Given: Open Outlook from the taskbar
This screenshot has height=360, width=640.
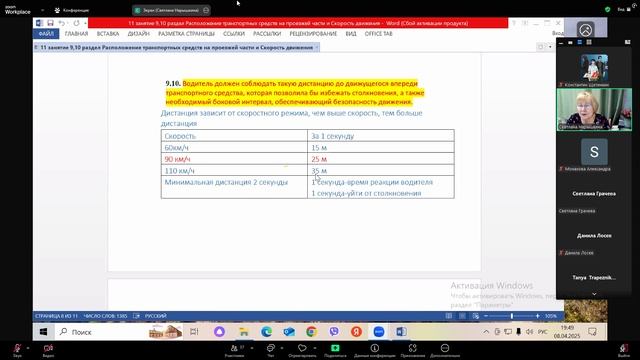Looking at the screenshot, I should tap(289, 332).
